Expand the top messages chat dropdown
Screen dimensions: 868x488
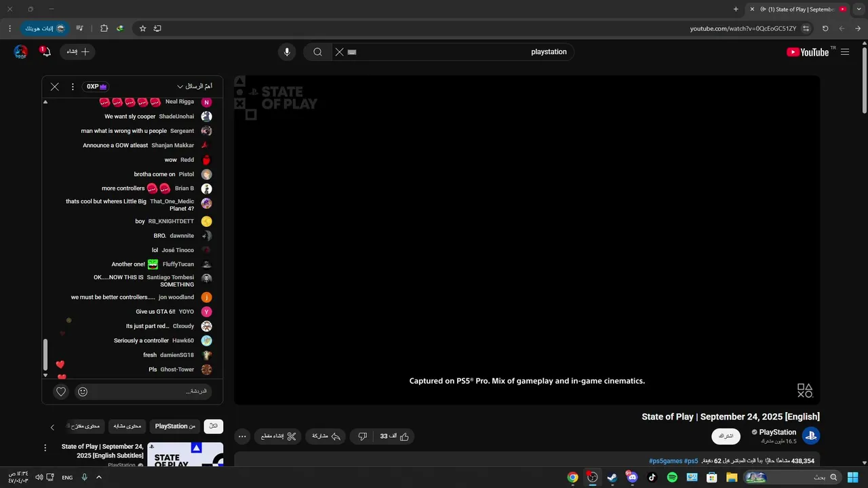(195, 87)
